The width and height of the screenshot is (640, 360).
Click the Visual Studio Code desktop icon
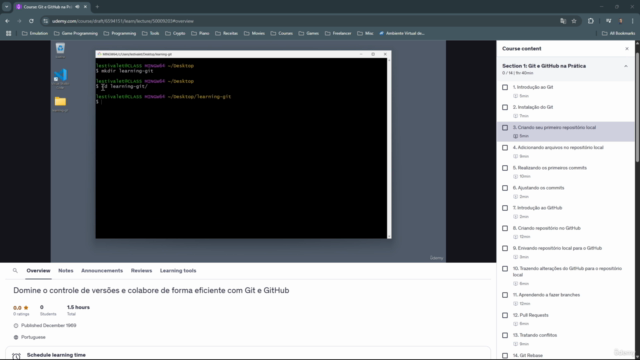tap(60, 78)
